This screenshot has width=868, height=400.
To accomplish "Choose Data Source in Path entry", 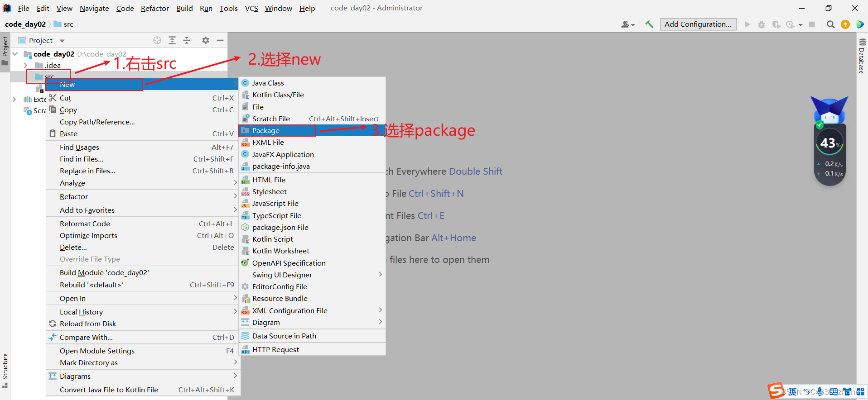I will pyautogui.click(x=312, y=336).
